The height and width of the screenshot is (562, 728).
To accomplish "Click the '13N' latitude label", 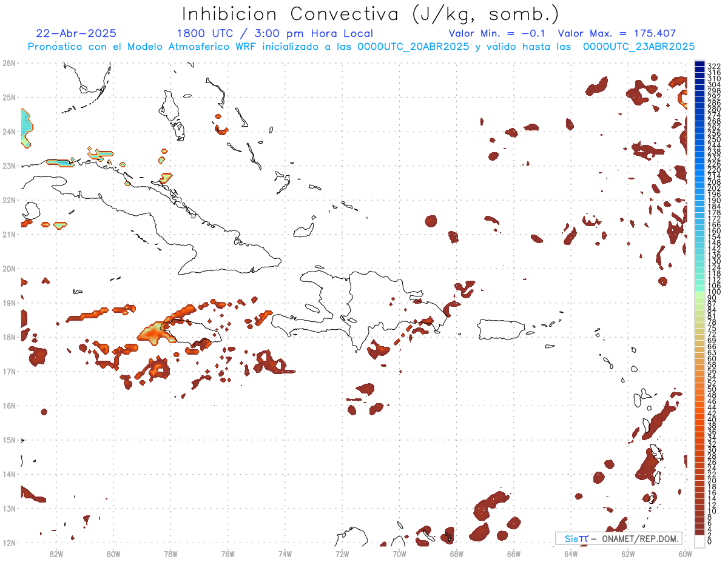I will (x=9, y=508).
